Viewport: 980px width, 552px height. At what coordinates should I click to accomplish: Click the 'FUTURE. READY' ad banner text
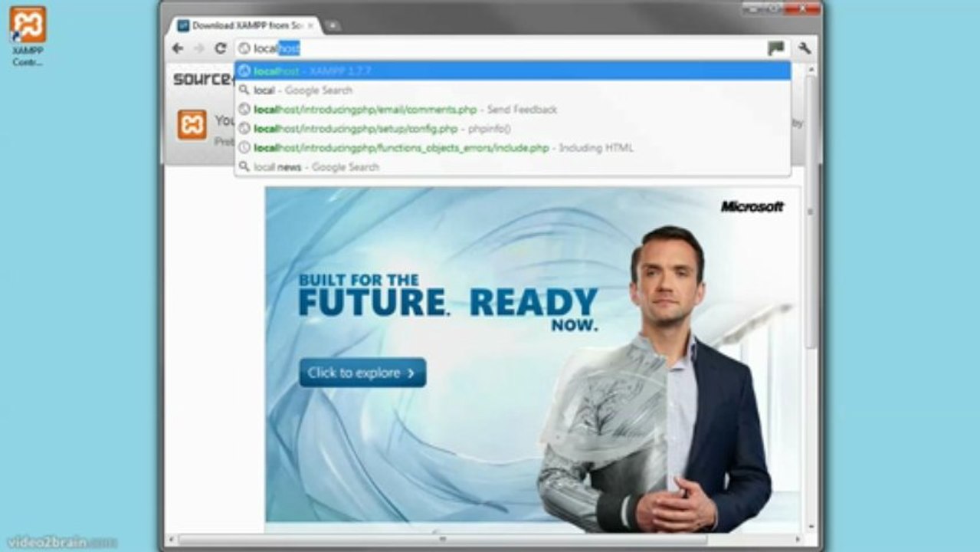[x=448, y=302]
